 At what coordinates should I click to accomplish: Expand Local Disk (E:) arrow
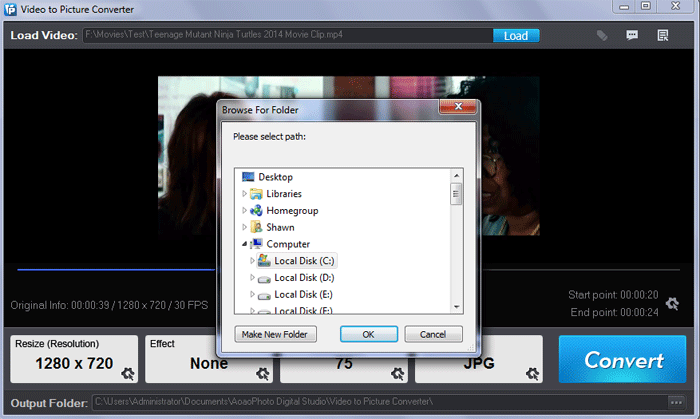tap(252, 294)
